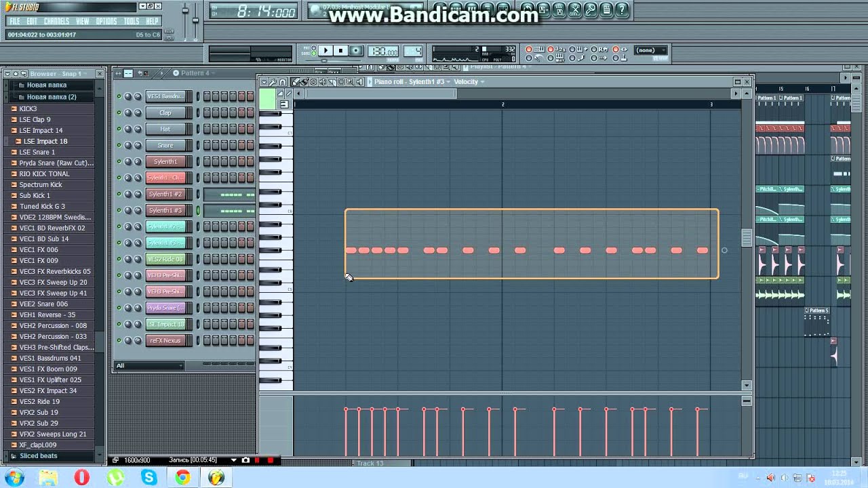868x488 pixels.
Task: Open Chrome from the taskbar
Action: (x=182, y=477)
